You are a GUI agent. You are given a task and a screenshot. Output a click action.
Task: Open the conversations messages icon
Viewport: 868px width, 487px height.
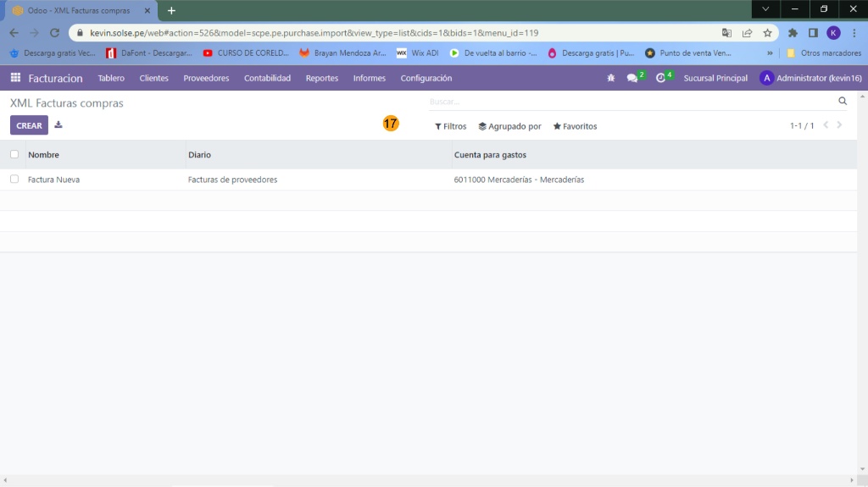tap(632, 78)
